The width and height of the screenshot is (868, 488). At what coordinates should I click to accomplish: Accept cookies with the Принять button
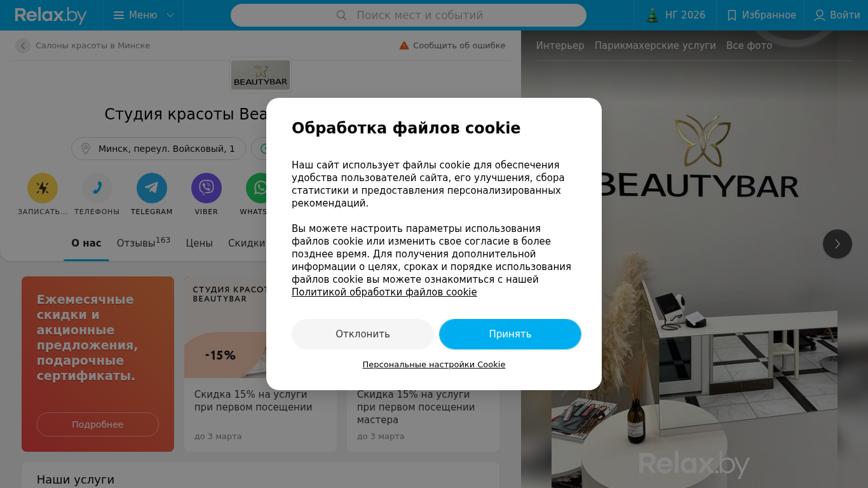point(510,334)
